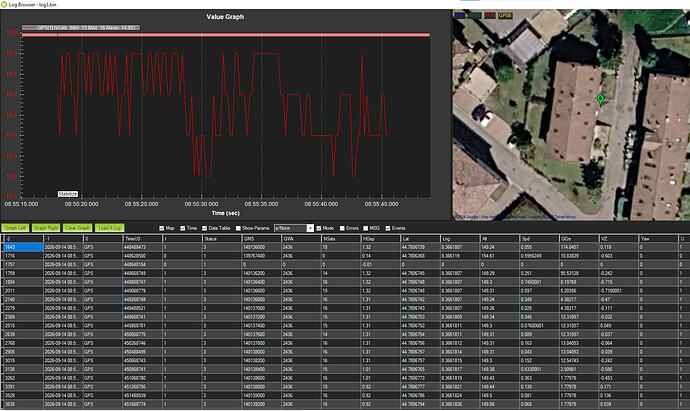This screenshot has height=411, width=690.
Task: Click the NSats column header
Action: [x=341, y=239]
